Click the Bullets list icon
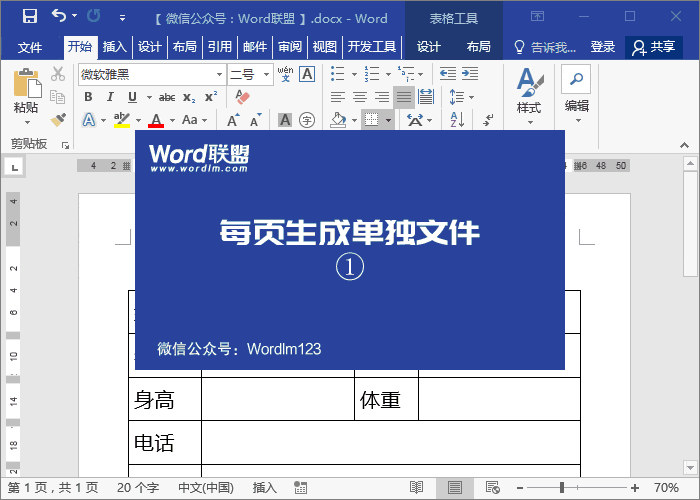 tap(338, 74)
